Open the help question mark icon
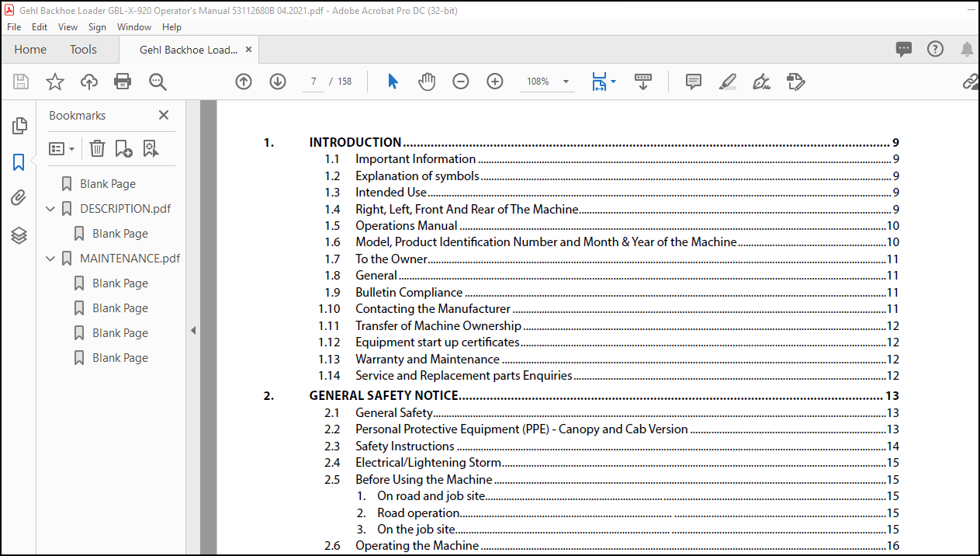 tap(935, 49)
